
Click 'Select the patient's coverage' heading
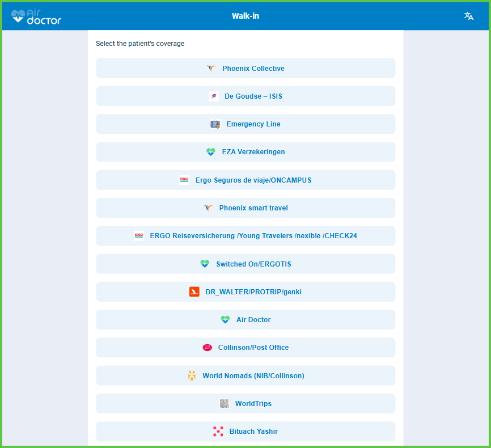[x=140, y=44]
